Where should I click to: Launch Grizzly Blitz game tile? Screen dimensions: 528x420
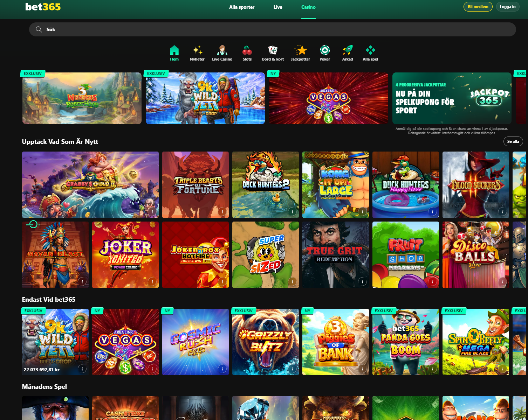tap(266, 342)
